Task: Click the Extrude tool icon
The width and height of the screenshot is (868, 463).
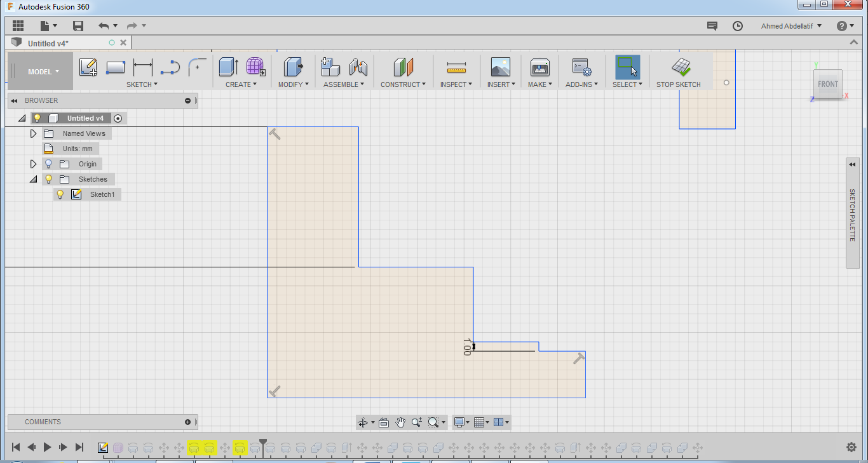Action: point(229,67)
